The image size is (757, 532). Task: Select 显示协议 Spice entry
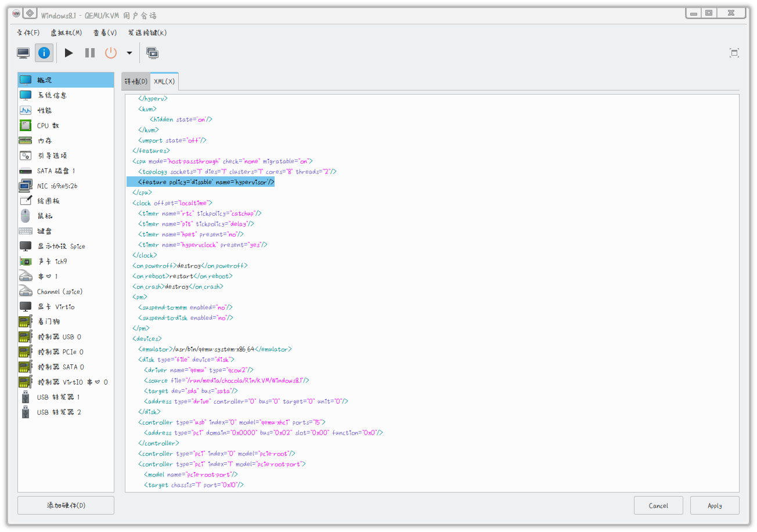[66, 246]
